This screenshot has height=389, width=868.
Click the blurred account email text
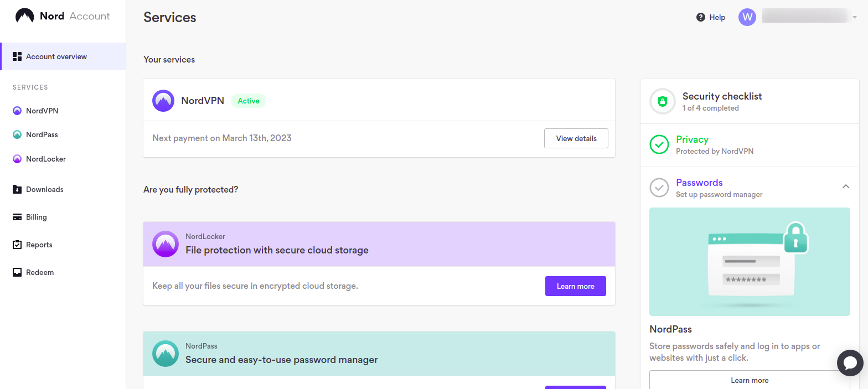pos(805,15)
